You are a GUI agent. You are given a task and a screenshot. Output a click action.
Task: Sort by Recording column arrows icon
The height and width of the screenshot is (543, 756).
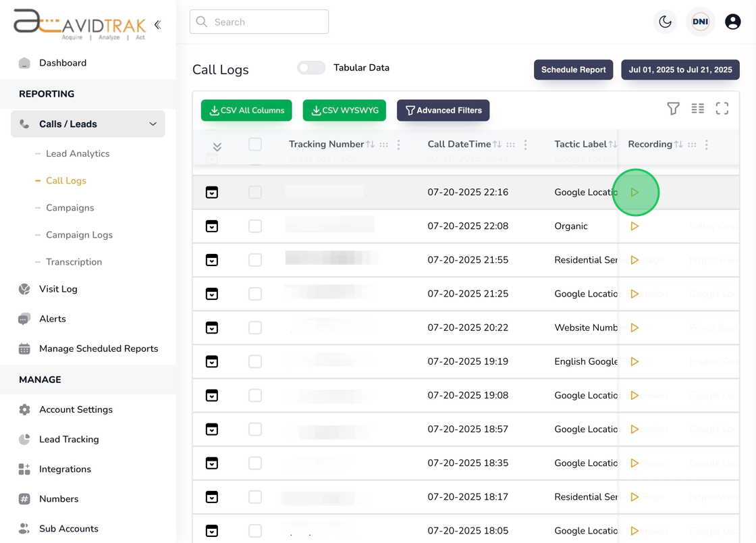tap(678, 144)
